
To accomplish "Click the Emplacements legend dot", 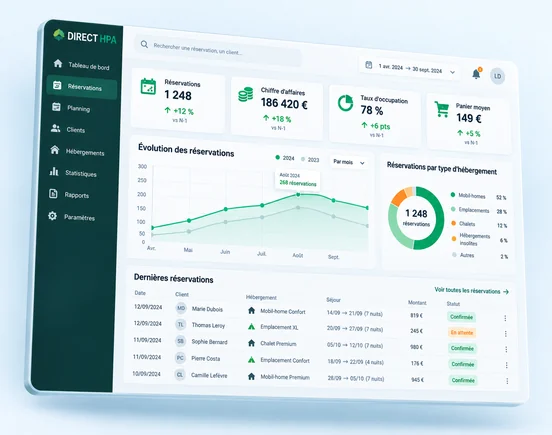I will tap(453, 209).
